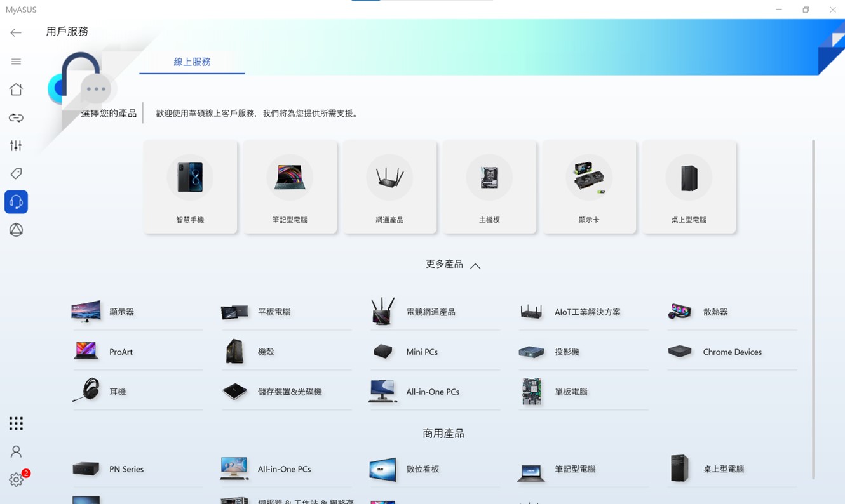Select the 單板電腦 board icon
845x504 pixels.
tap(531, 391)
